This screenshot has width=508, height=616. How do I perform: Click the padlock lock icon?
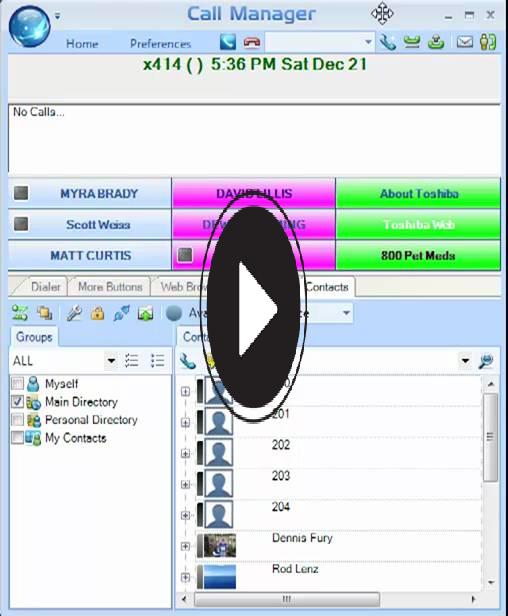point(97,313)
